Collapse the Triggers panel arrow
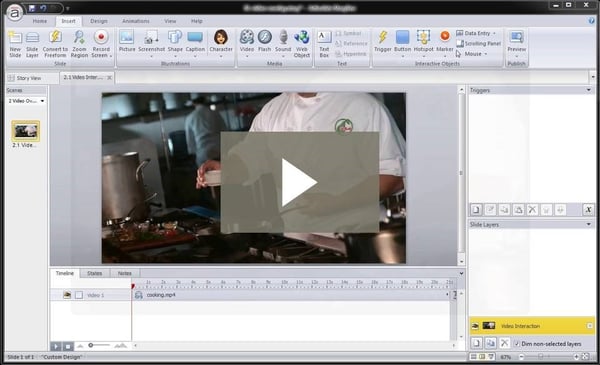This screenshot has height=365, width=600. [x=589, y=90]
